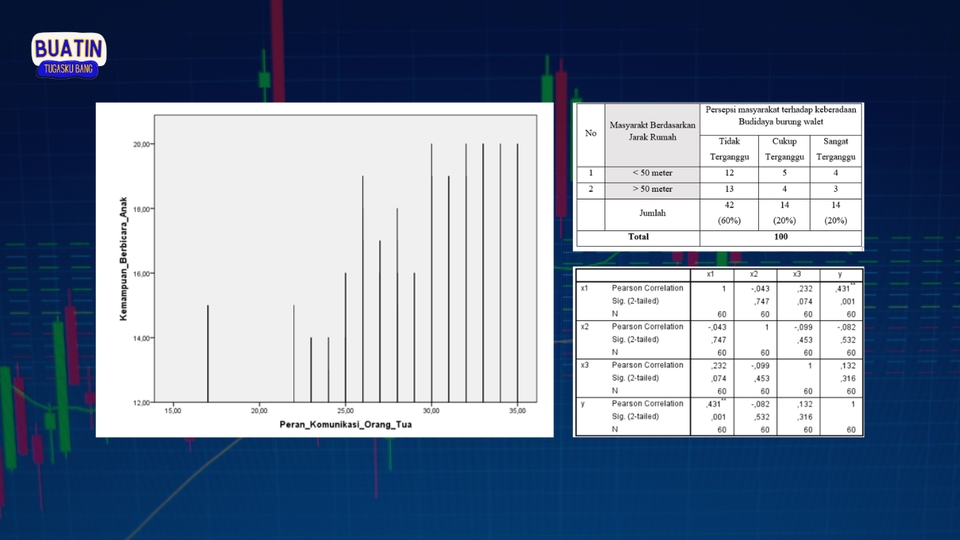The height and width of the screenshot is (540, 960).
Task: Click the 'Persepsi masyarakat terhadap keberadaan' header
Action: click(781, 110)
